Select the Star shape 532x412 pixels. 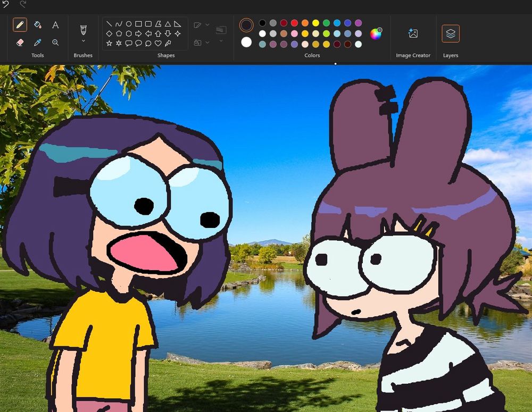tap(109, 43)
